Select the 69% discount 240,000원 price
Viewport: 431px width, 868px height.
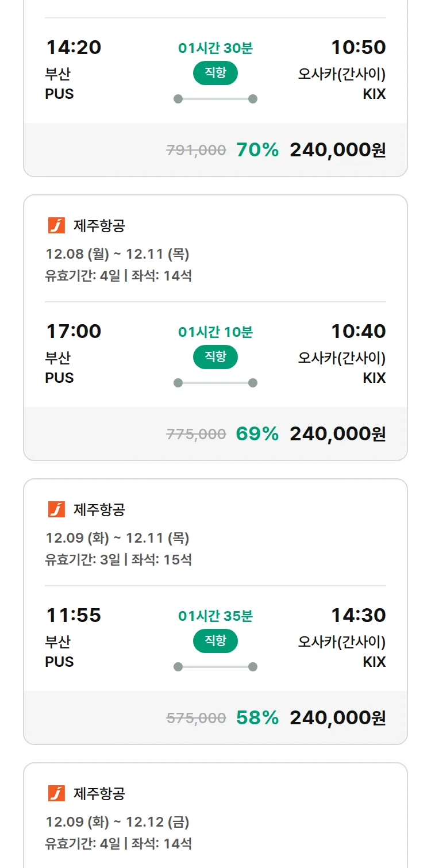coord(337,434)
